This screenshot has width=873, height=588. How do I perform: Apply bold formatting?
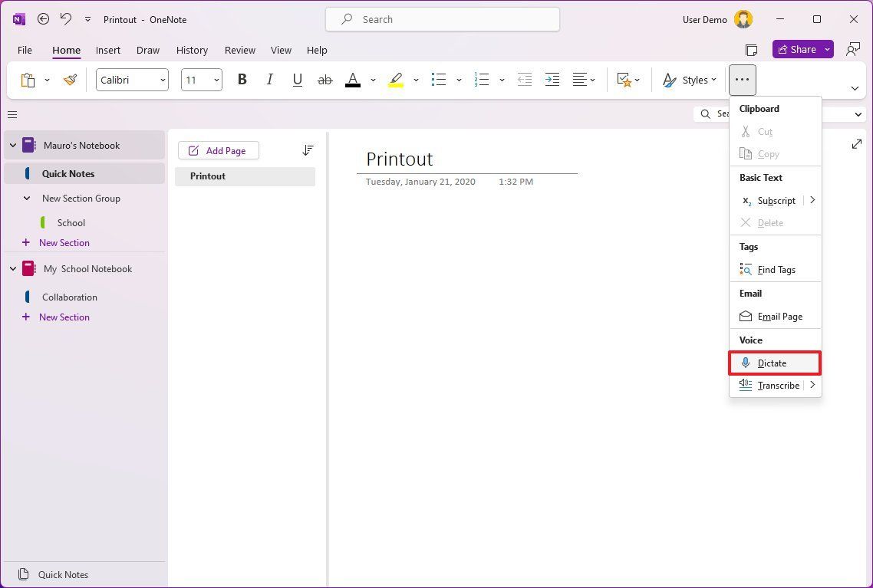pos(242,79)
